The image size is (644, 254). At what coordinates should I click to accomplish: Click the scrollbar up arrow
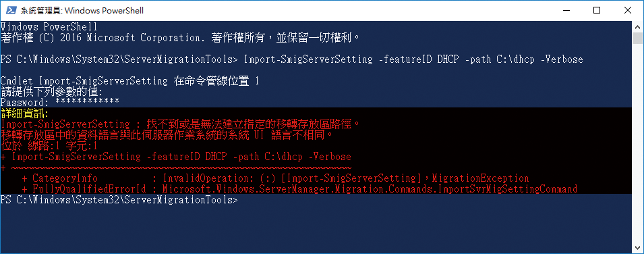(x=637, y=26)
